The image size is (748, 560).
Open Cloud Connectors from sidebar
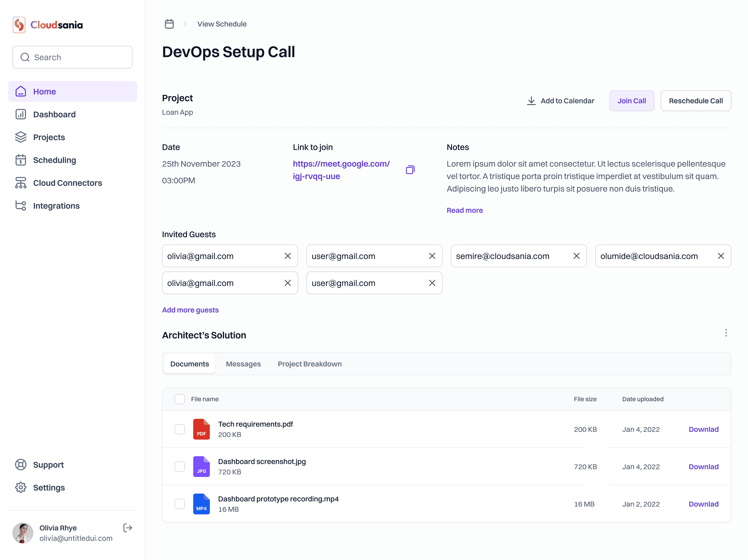67,183
